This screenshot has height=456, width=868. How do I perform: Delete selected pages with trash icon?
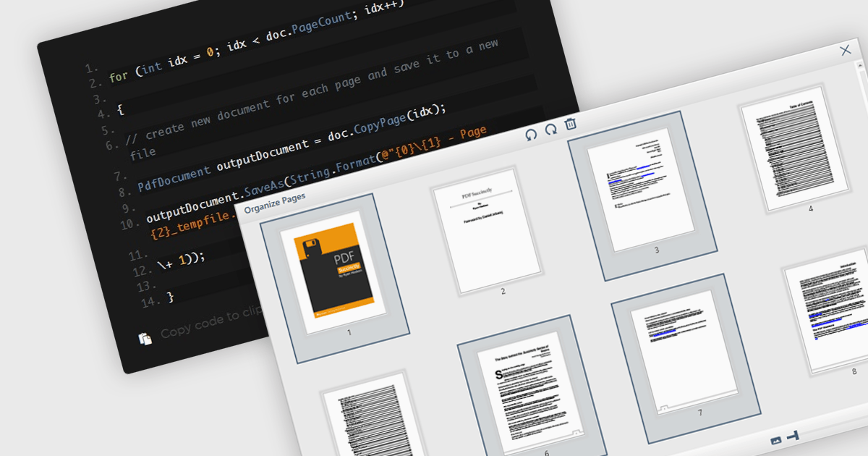570,124
